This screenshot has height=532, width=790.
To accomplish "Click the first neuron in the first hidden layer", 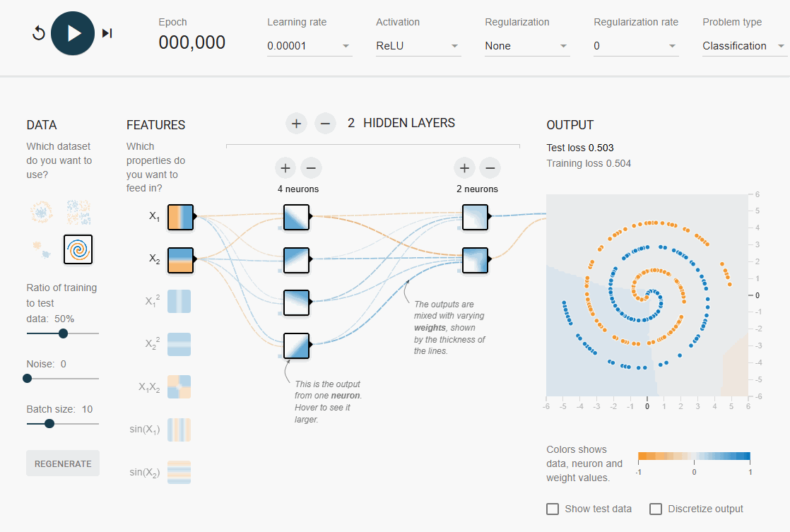I will (x=296, y=217).
